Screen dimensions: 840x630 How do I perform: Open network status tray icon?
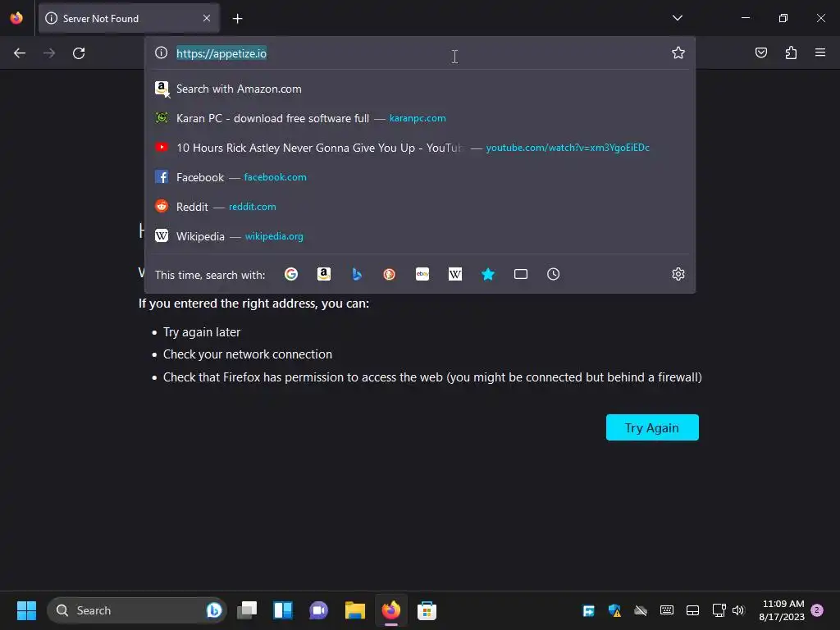(719, 610)
